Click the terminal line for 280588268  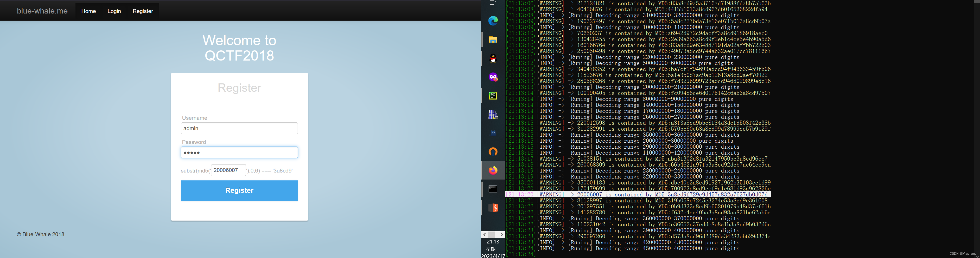point(638,81)
